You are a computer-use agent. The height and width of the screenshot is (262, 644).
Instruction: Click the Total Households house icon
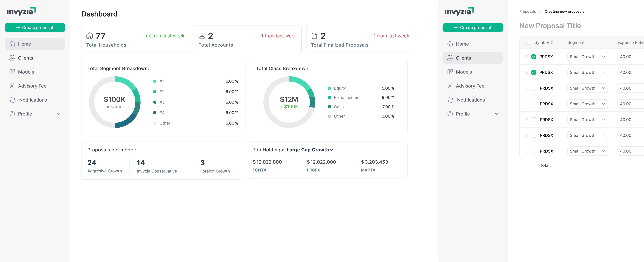(x=90, y=36)
